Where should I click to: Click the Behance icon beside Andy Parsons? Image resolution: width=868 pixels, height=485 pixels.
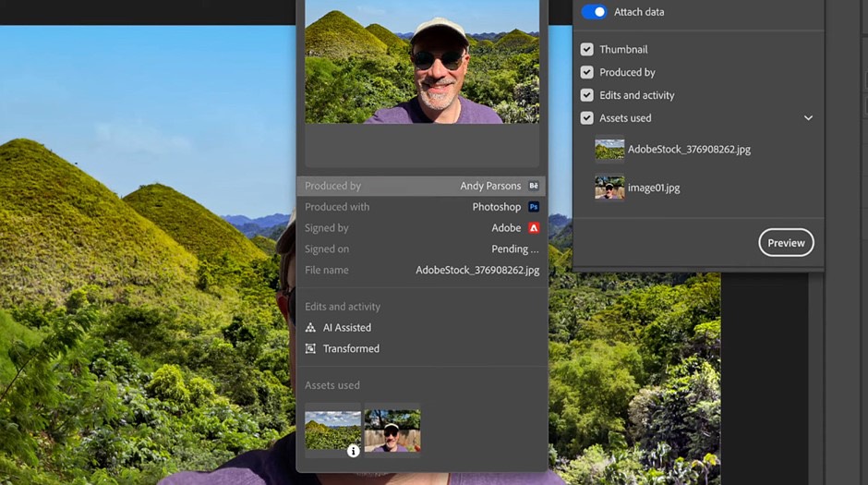tap(534, 186)
